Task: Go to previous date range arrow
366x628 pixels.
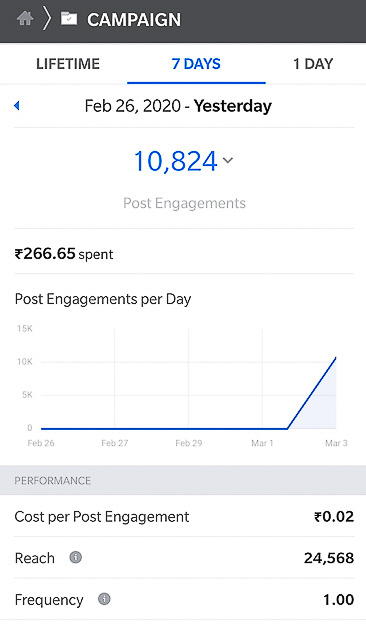Action: (x=17, y=105)
